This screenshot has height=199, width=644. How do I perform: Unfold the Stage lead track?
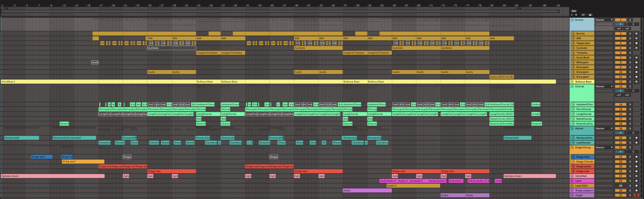point(573,157)
